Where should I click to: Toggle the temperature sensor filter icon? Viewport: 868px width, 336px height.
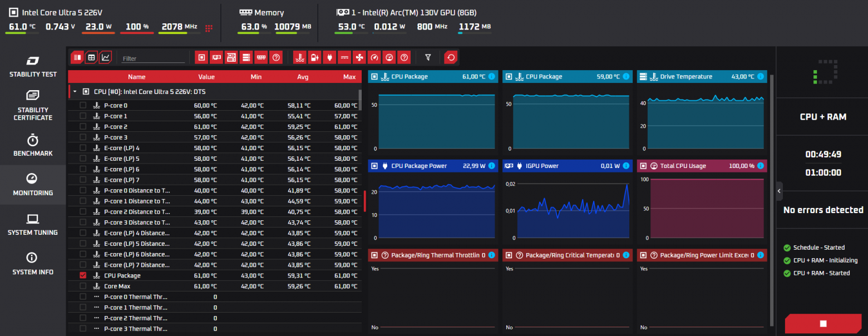click(x=300, y=57)
